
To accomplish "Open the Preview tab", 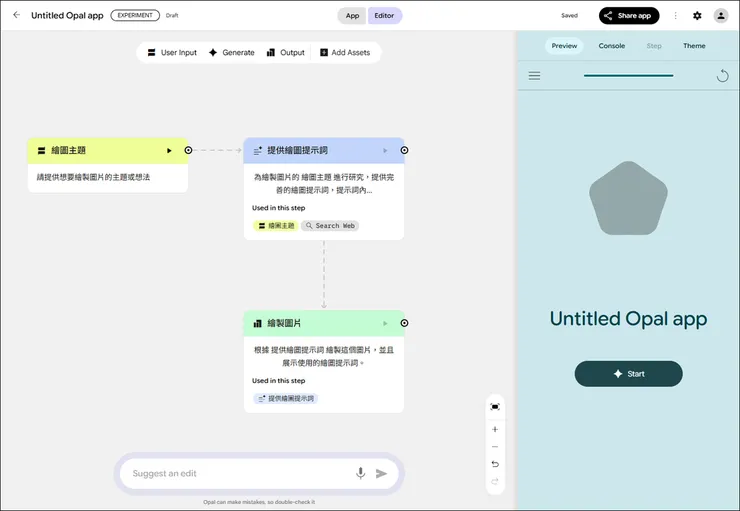I will pos(564,46).
